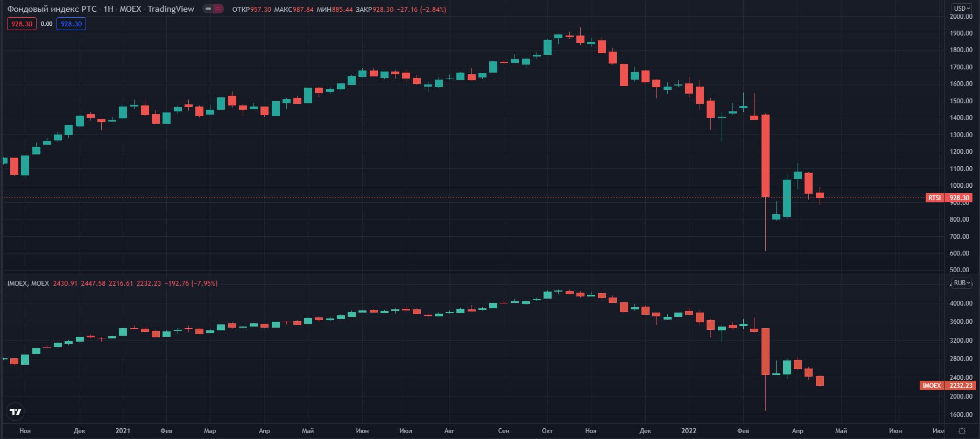
Task: Click MOEX exchange label in top legend
Action: click(x=130, y=9)
